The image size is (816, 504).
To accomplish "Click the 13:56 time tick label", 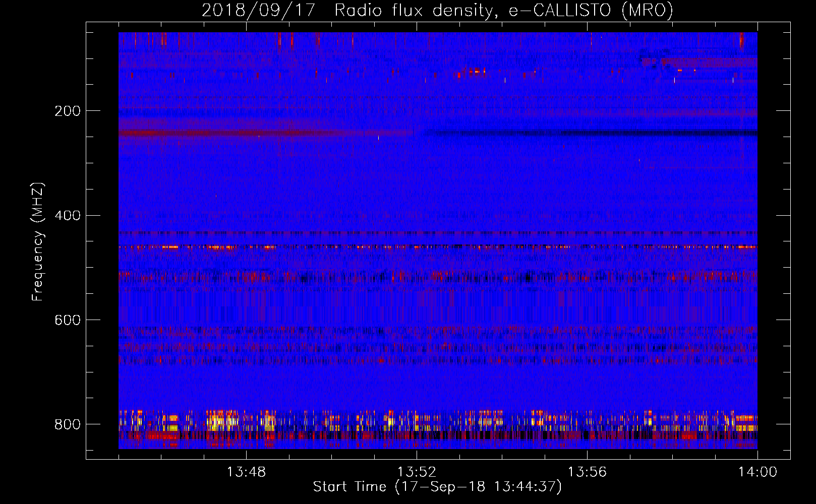I will pyautogui.click(x=587, y=472).
